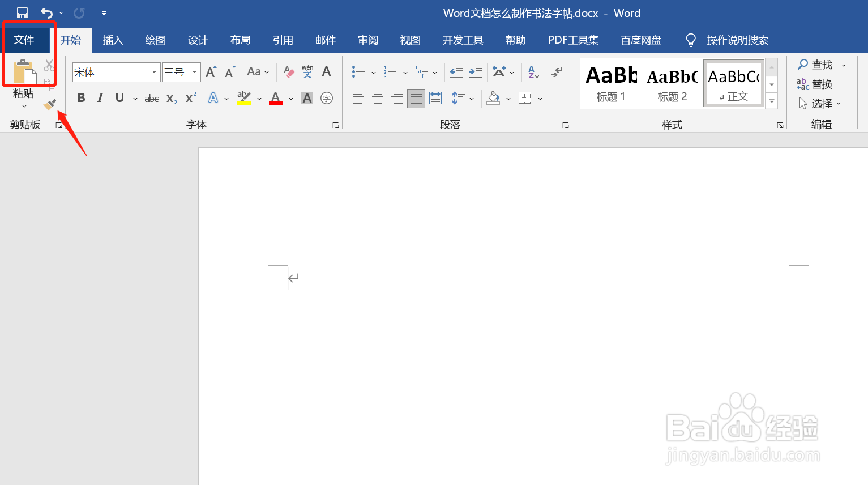The width and height of the screenshot is (868, 485).
Task: Expand the styles gallery More arrow
Action: (772, 101)
